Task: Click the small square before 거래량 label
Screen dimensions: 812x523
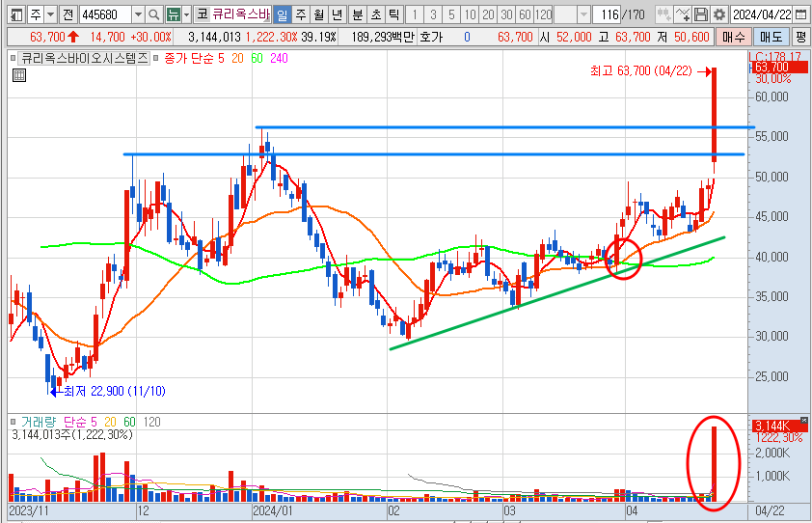Action: coord(13,422)
